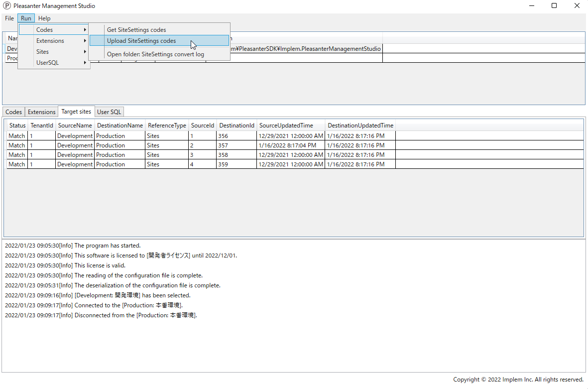588x389 pixels.
Task: Click the log line 'Disconnected from the [Production'
Action: click(101, 315)
